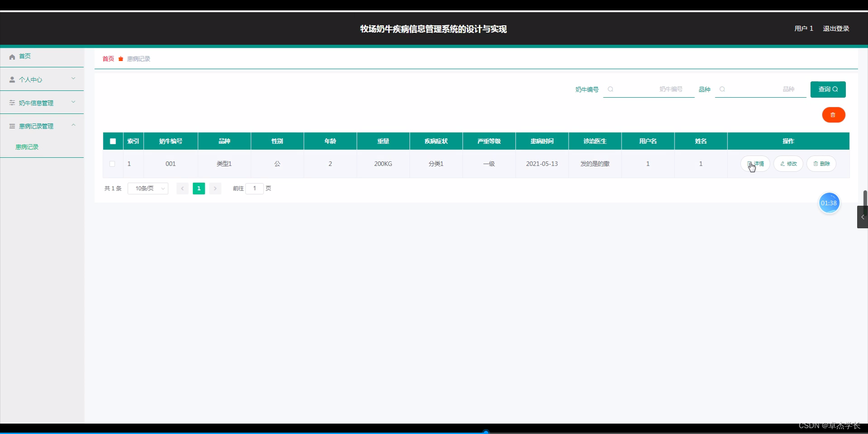Select the 患病记录 submenu item

(x=27, y=147)
